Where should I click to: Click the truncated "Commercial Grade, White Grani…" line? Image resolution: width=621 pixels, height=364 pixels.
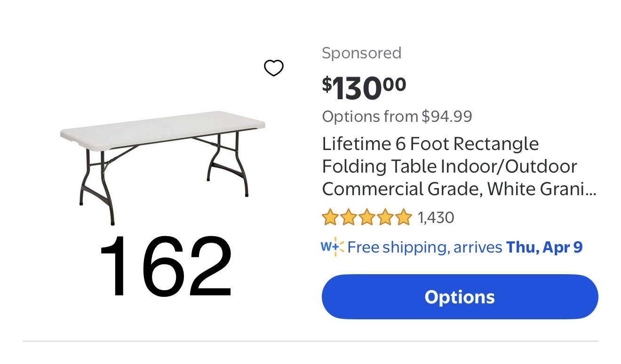pos(459,189)
